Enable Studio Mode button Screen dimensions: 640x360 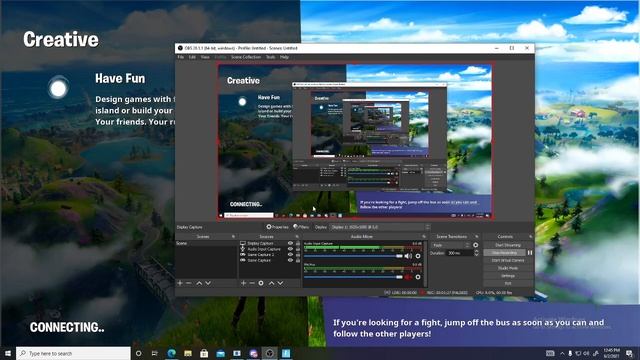[x=508, y=268]
